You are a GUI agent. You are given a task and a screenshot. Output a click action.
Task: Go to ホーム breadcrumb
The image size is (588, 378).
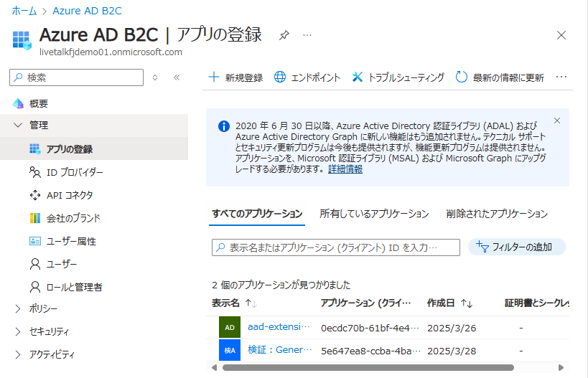click(x=24, y=11)
